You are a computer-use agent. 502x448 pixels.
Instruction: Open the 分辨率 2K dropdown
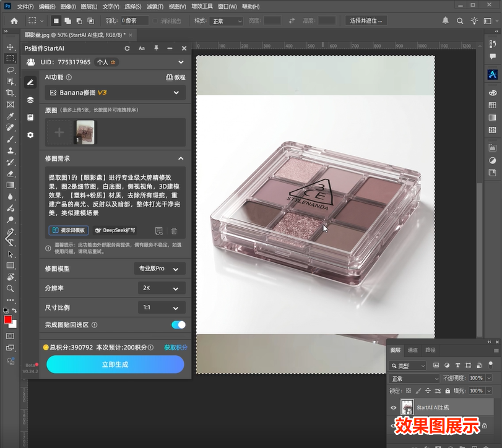162,288
